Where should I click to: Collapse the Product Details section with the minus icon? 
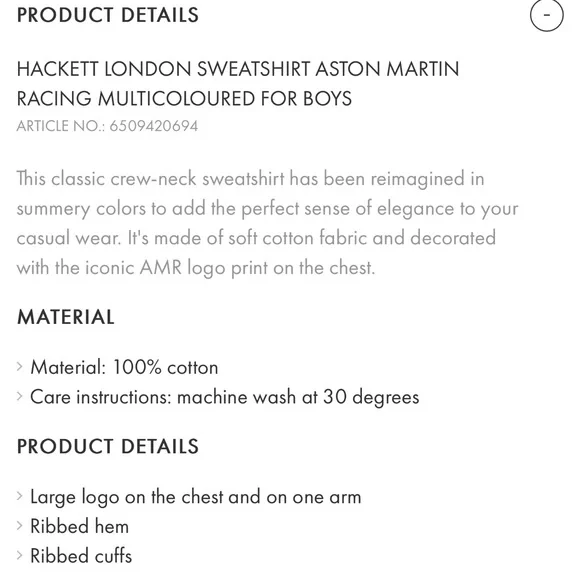546,15
